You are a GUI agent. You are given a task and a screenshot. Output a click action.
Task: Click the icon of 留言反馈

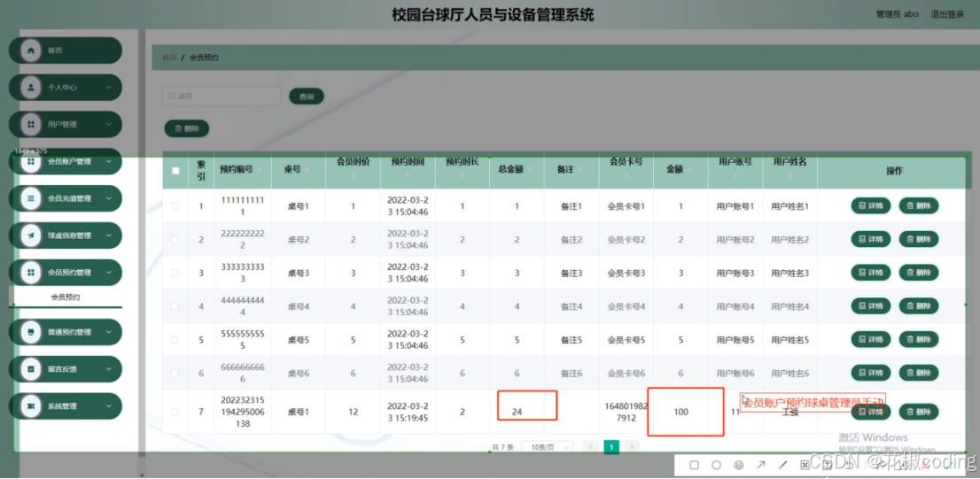(31, 369)
